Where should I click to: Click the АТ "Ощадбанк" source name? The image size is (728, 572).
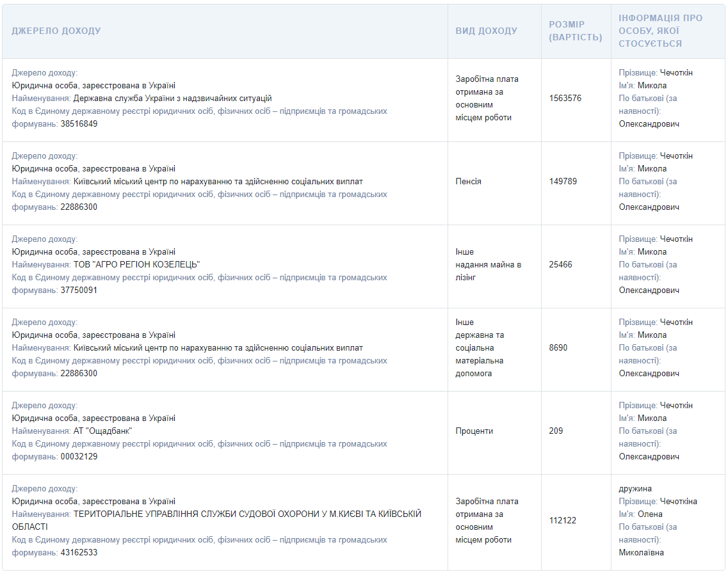102,431
